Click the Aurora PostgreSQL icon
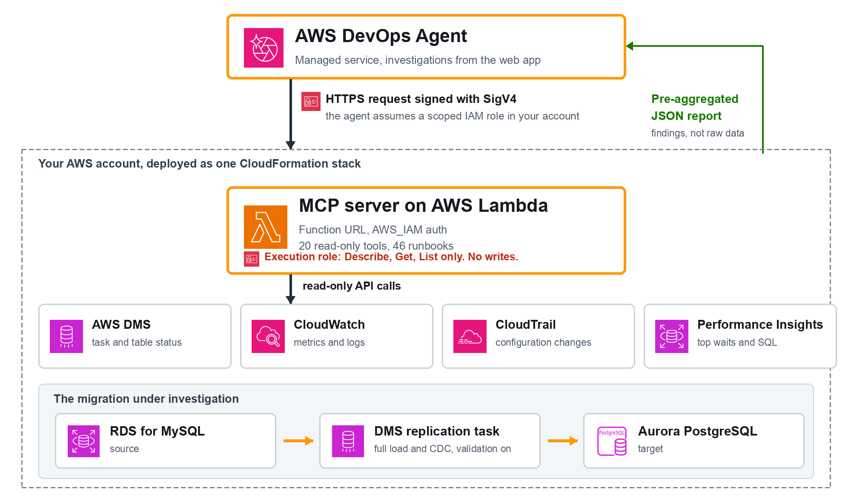 coord(612,441)
